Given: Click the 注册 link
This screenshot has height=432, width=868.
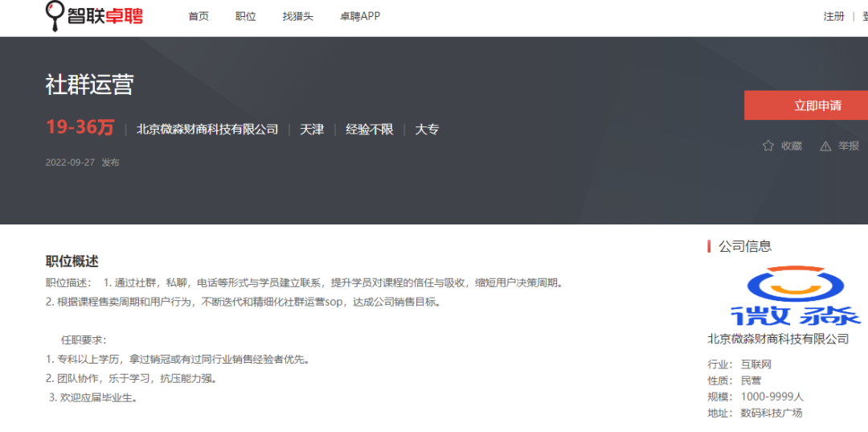Looking at the screenshot, I should 833,17.
